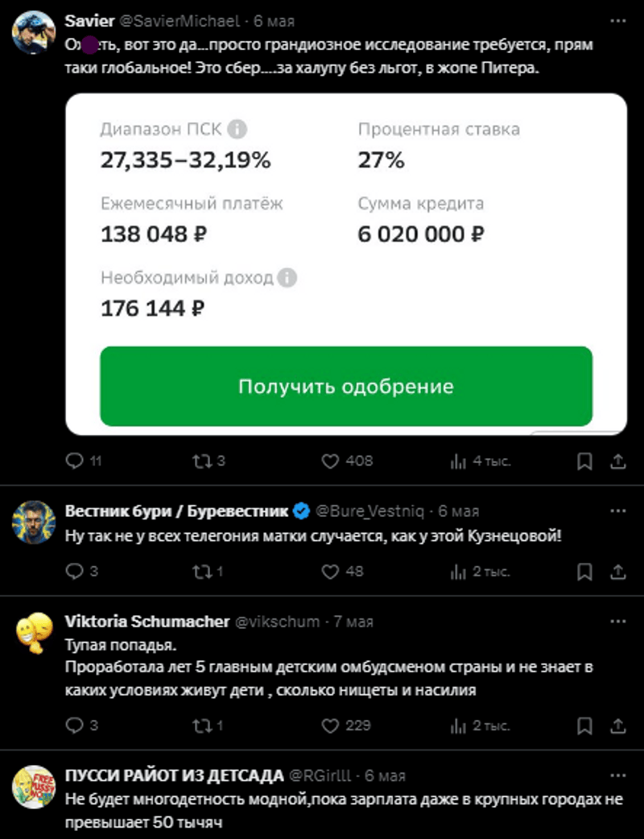
Task: Open @RGirlll profile handle
Action: click(324, 775)
